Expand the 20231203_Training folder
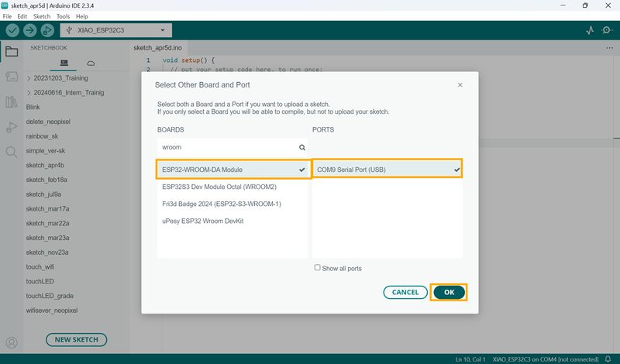Screen dimensions: 620x364 click(57, 78)
